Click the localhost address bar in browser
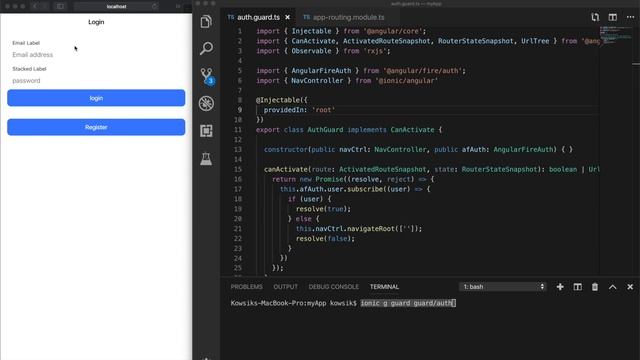The image size is (640, 360). pyautogui.click(x=116, y=6)
